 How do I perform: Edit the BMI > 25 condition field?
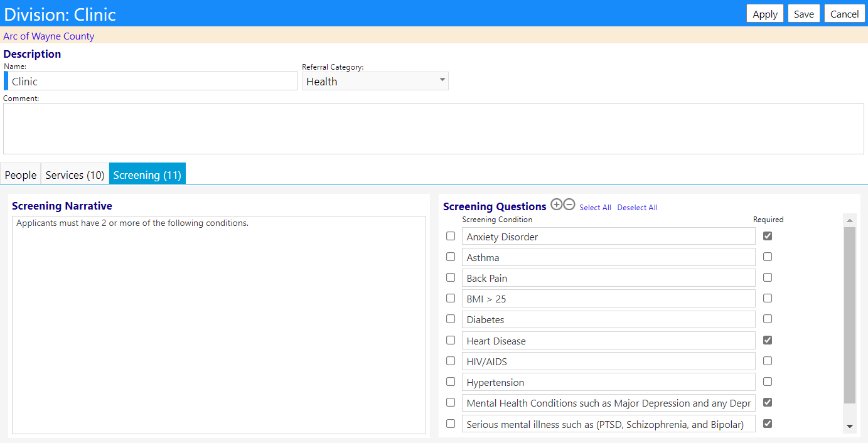tap(609, 299)
